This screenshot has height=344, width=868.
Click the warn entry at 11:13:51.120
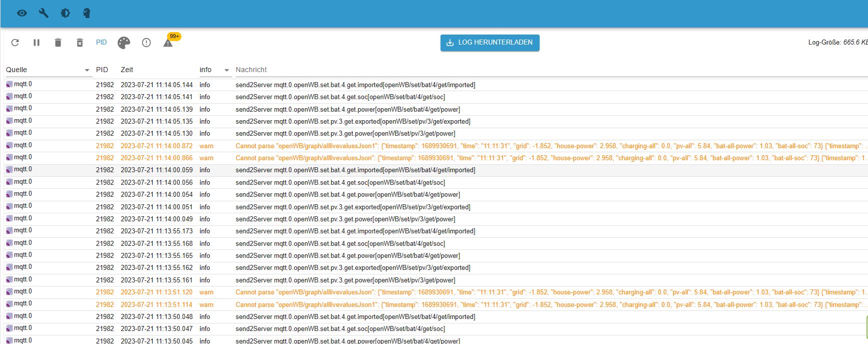click(436, 292)
